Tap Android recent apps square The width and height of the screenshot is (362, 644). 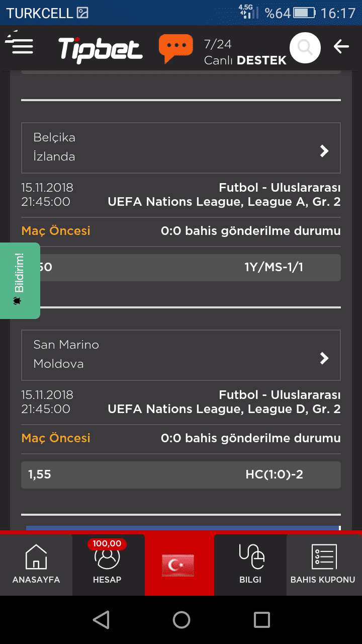pyautogui.click(x=262, y=619)
